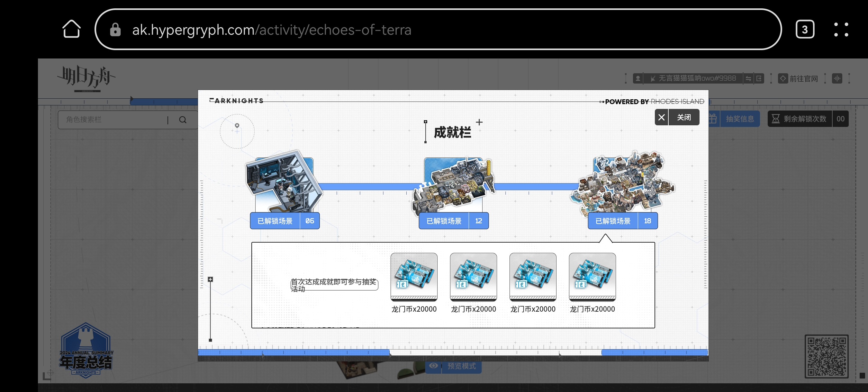Click the user profile avatar icon
This screenshot has width=868, height=392.
[x=637, y=78]
